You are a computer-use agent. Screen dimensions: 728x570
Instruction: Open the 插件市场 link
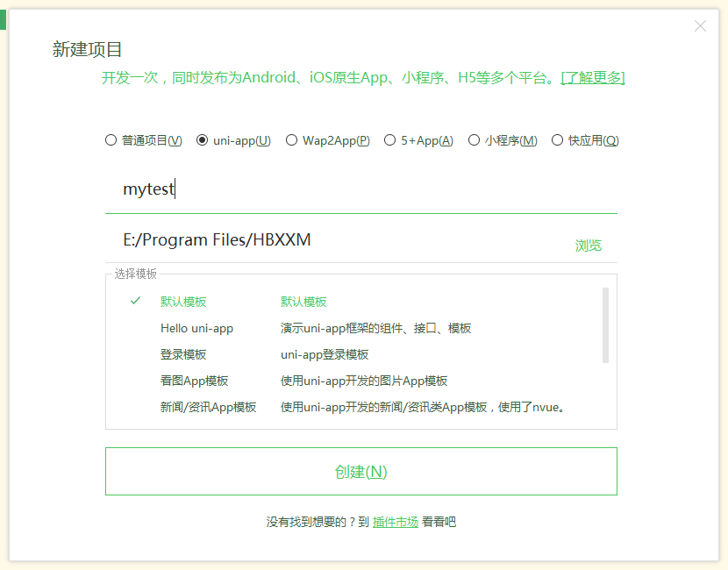(x=395, y=522)
